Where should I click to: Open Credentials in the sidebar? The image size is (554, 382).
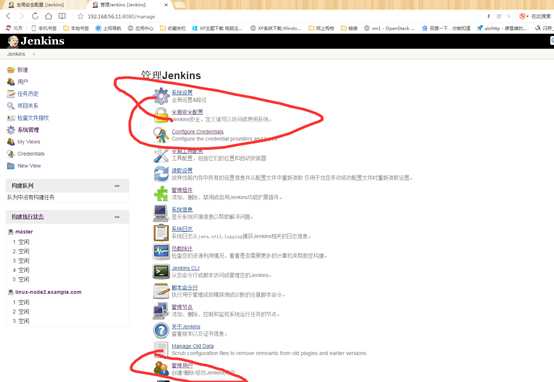pyautogui.click(x=31, y=154)
